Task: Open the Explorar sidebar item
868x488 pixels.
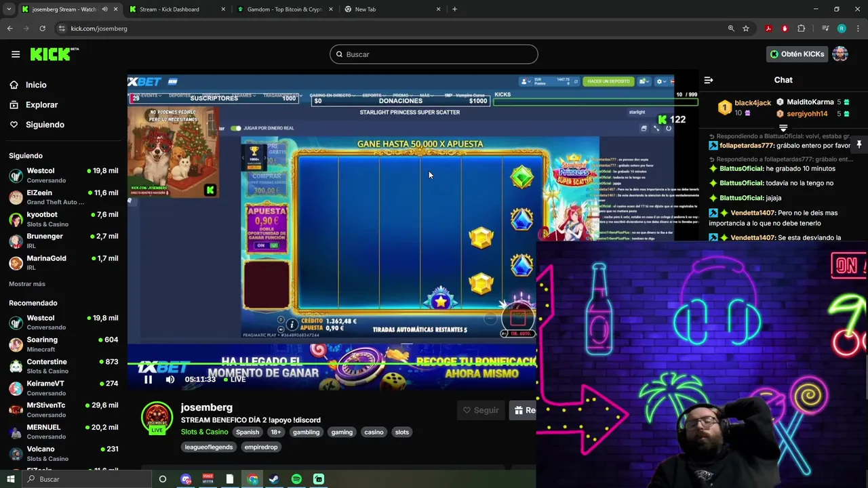Action: pos(41,105)
